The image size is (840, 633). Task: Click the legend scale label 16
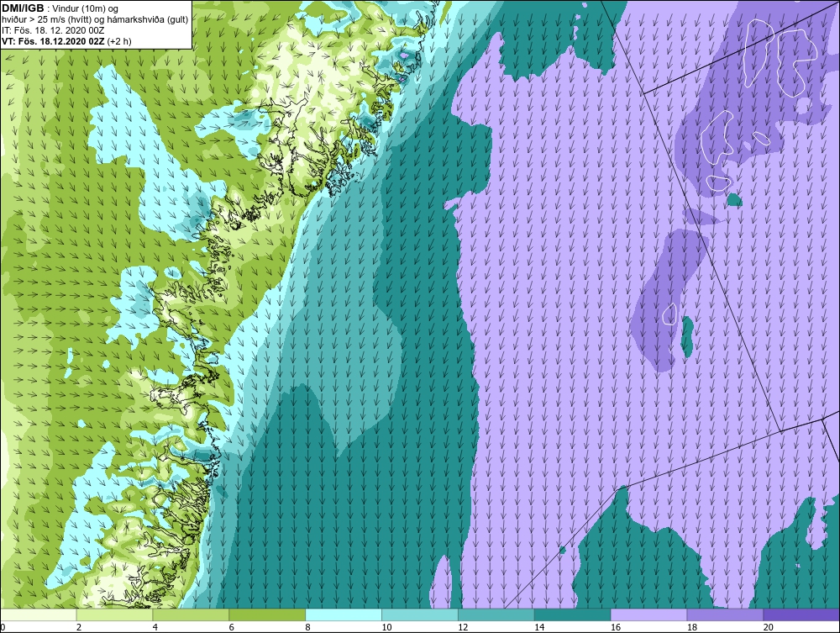[615, 627]
